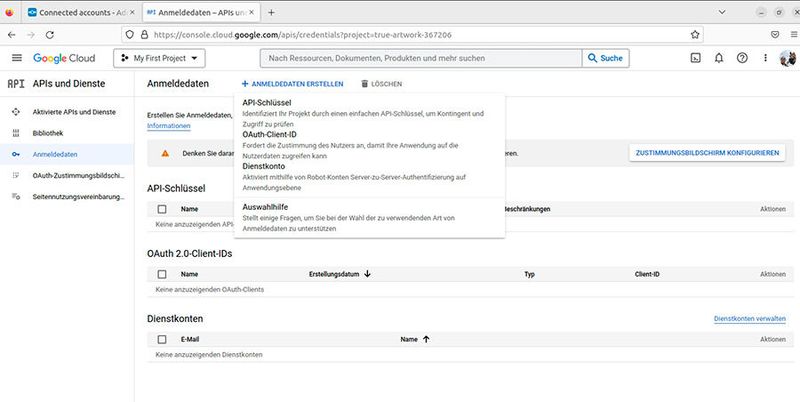Switch to Connected accounts tab
800x402 pixels.
click(x=82, y=13)
